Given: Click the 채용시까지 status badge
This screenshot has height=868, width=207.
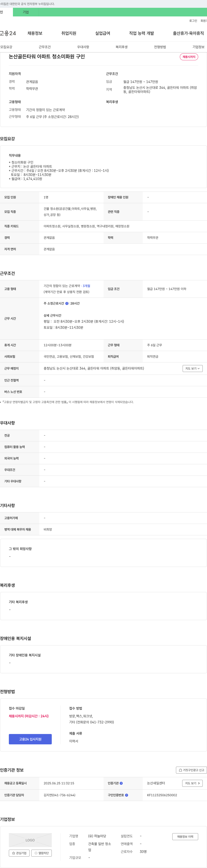Looking at the screenshot, I should point(189,57).
